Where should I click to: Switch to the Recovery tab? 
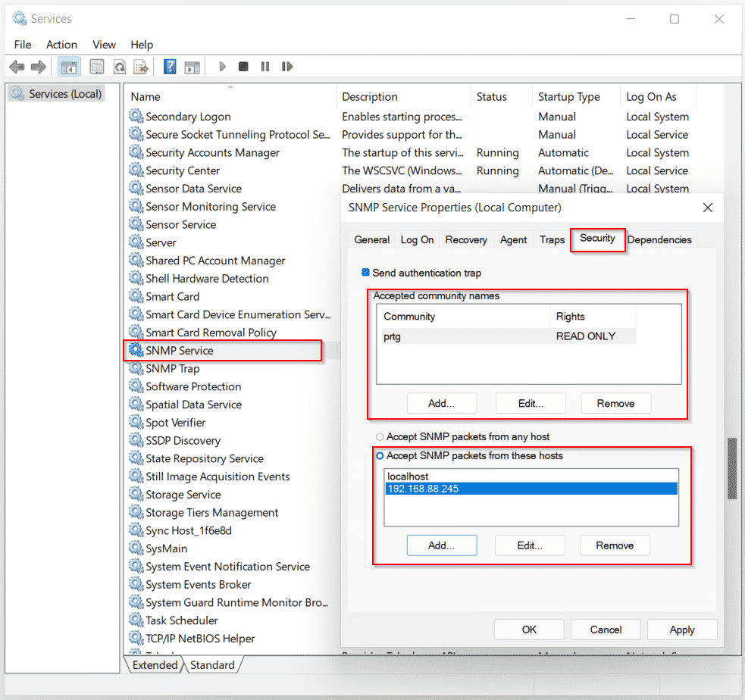(466, 240)
